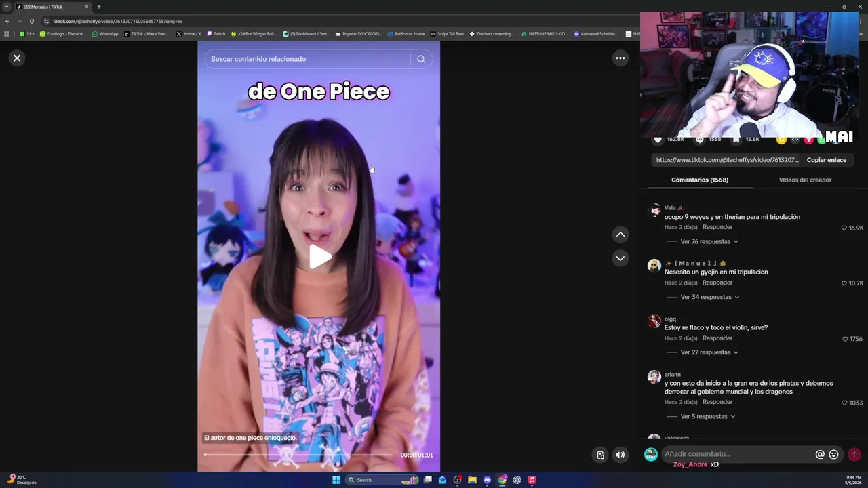The image size is (868, 488).
Task: Open the PreSonus: Home bookmark
Action: pos(406,33)
